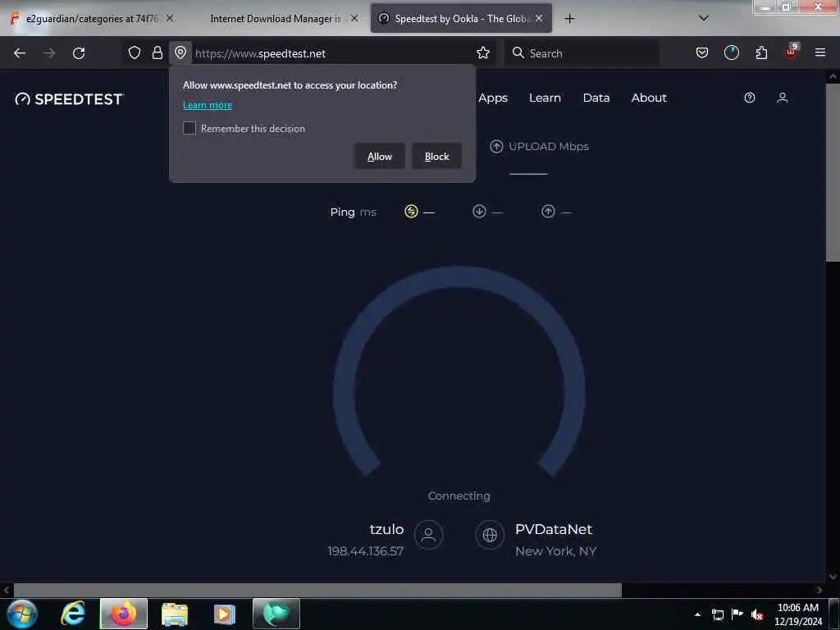Follow the Learn more link
Image resolution: width=840 pixels, height=630 pixels.
click(208, 105)
